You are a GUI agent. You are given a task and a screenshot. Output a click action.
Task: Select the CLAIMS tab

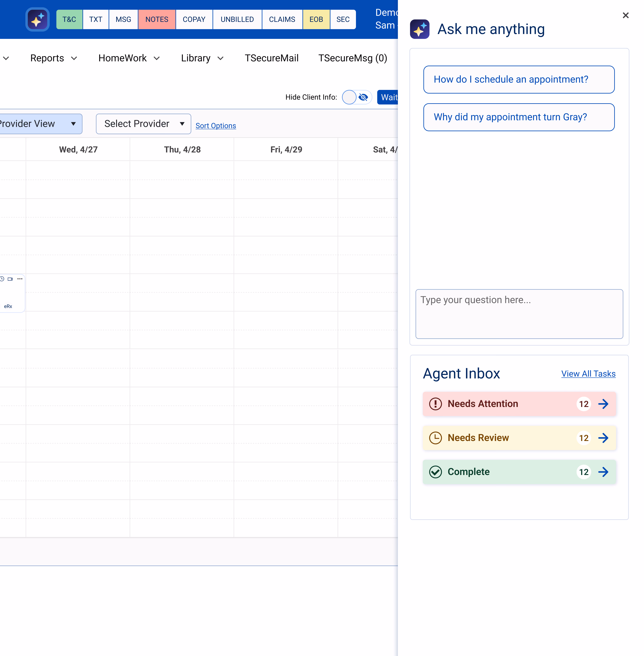[282, 20]
